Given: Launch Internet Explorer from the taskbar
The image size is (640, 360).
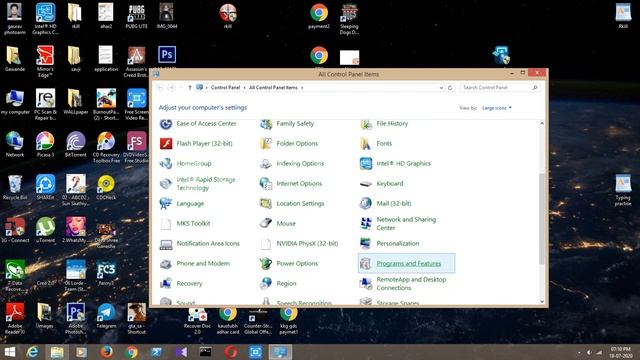Looking at the screenshot, I should pos(33,352).
